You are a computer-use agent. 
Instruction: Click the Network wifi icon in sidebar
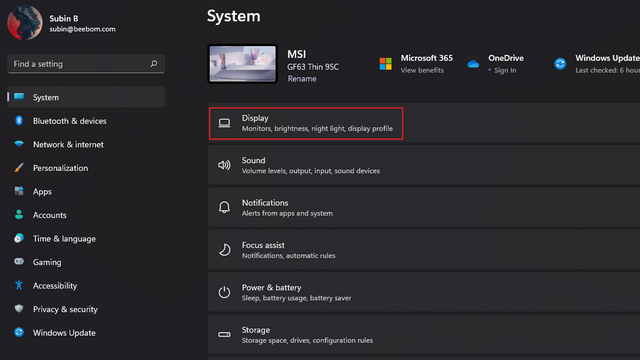[19, 144]
